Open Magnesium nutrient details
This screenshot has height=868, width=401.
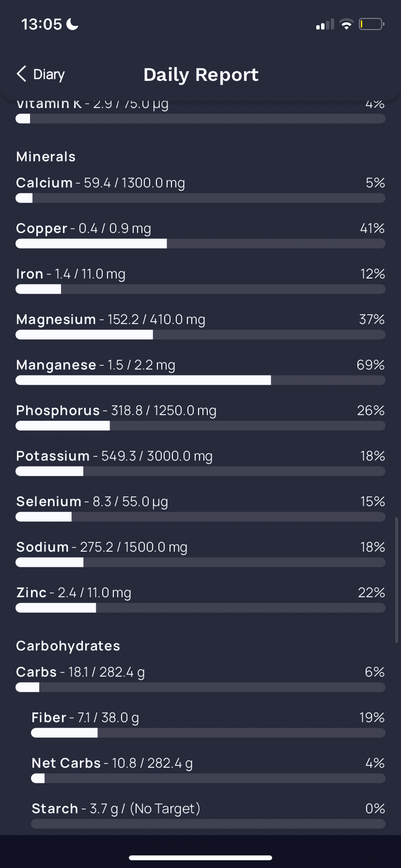(200, 326)
